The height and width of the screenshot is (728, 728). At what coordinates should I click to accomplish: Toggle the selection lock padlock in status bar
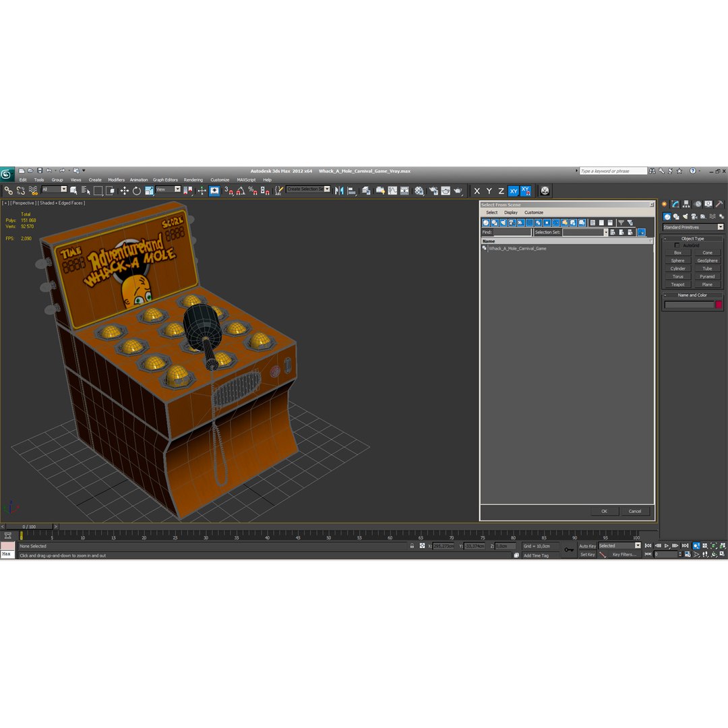tap(412, 546)
